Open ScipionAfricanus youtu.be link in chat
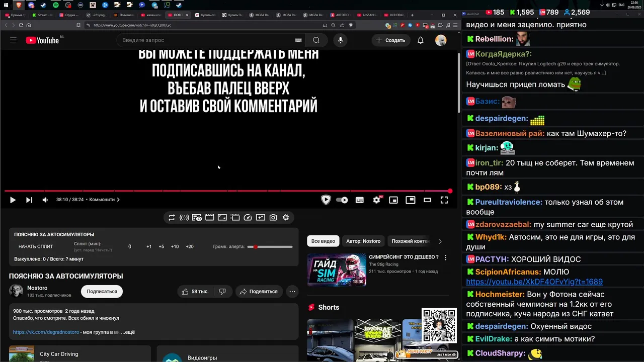Image resolution: width=644 pixels, height=362 pixels. coord(534,282)
